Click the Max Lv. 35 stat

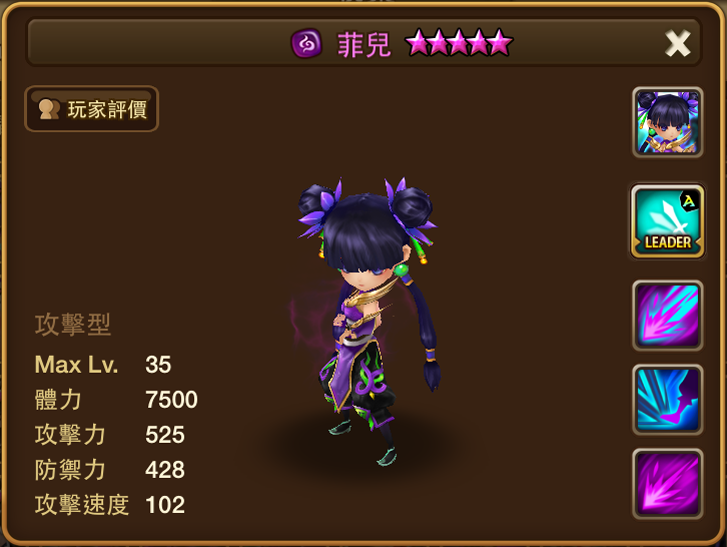(103, 364)
